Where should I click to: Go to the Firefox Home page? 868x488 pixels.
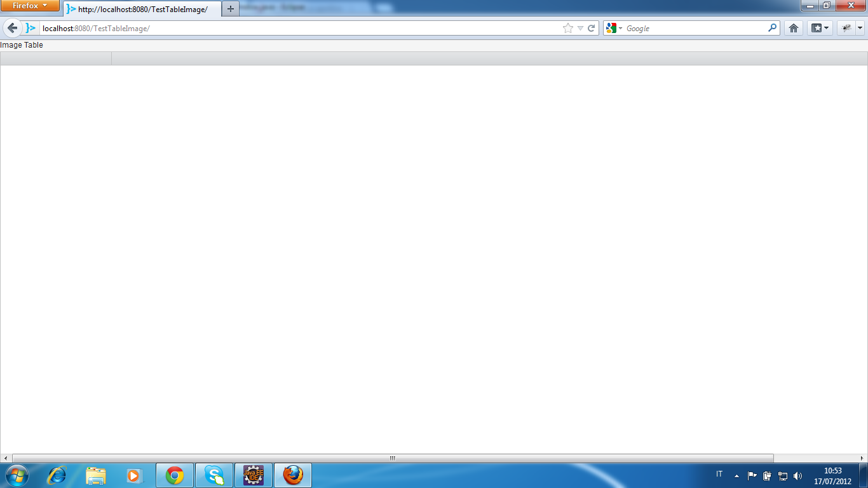click(793, 28)
